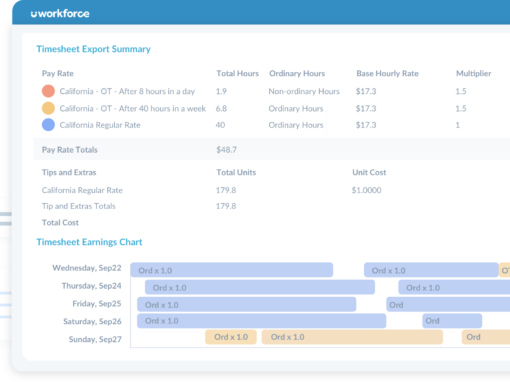This screenshot has width=510, height=382.
Task: Select the Pay Rate column header
Action: click(x=58, y=73)
